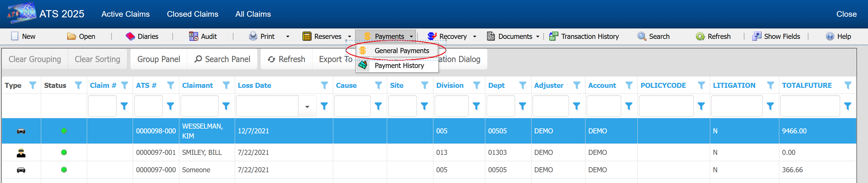Viewport: 868px width, 183px height.
Task: Select General Payments from the Payments menu
Action: point(401,51)
